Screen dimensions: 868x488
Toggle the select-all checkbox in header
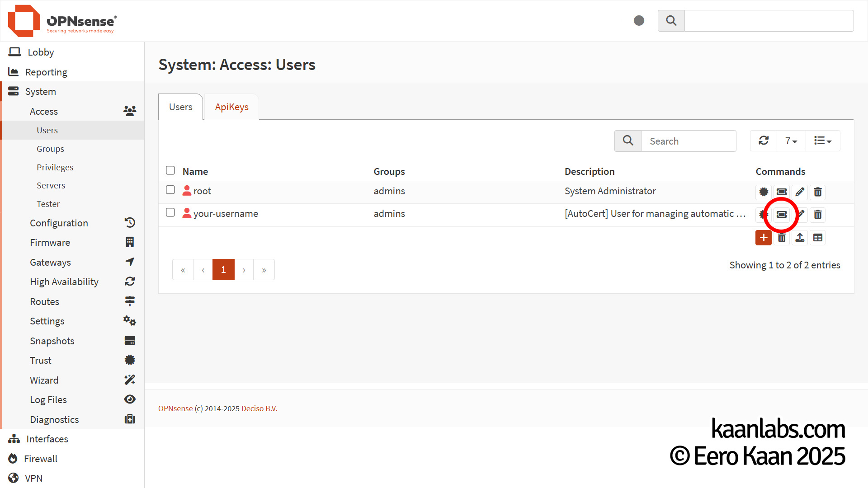tap(170, 170)
